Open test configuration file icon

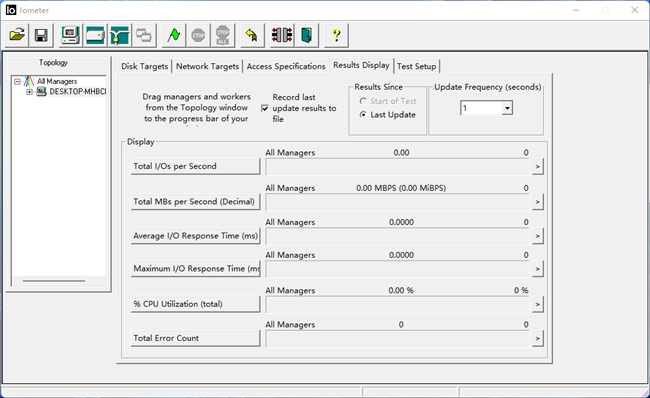tap(17, 35)
